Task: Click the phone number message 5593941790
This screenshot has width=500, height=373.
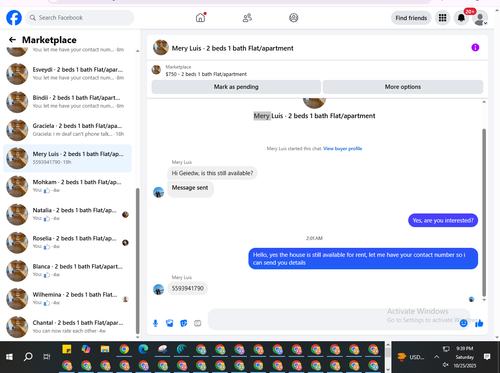Action: (188, 288)
